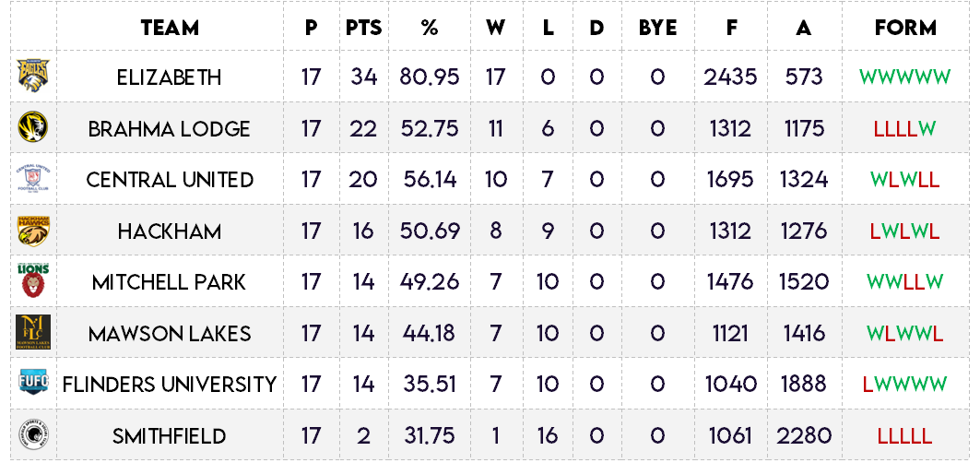Click Smithfield's LLLLL form streak
This screenshot has width=980, height=463.
point(904,435)
